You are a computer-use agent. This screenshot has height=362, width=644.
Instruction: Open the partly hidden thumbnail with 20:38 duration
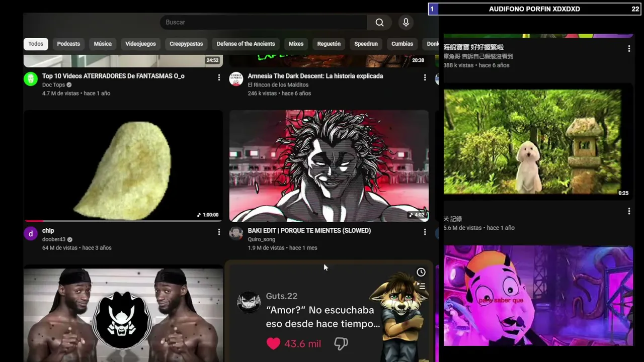coord(329,61)
